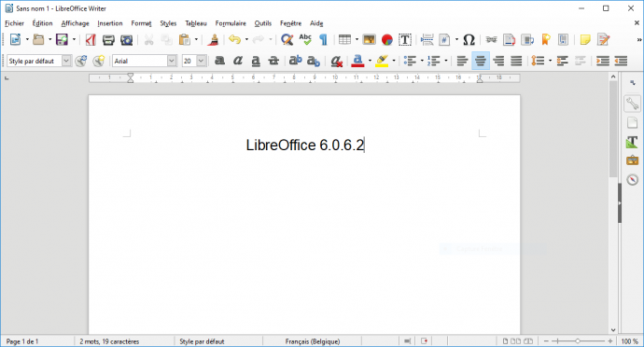
Task: Save the document with the Save icon
Action: coord(62,40)
